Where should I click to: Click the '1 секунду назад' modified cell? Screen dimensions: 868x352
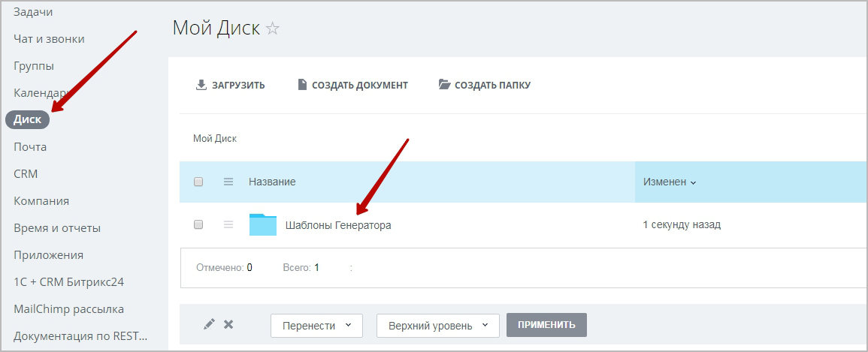coord(682,225)
